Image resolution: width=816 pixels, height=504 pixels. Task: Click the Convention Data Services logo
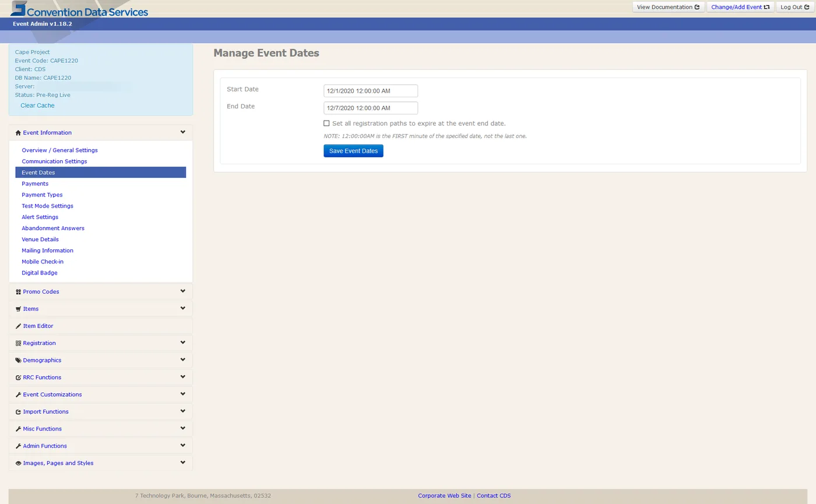(x=79, y=9)
